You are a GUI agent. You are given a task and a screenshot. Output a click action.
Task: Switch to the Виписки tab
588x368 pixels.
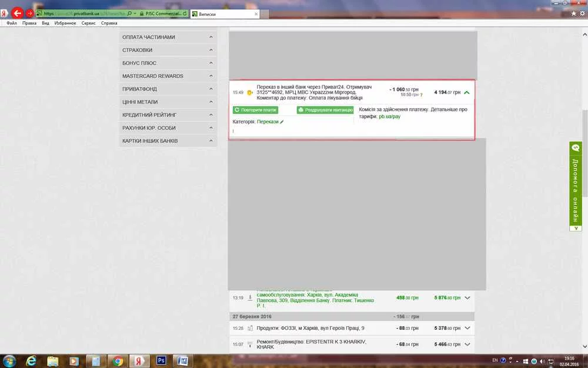click(225, 14)
